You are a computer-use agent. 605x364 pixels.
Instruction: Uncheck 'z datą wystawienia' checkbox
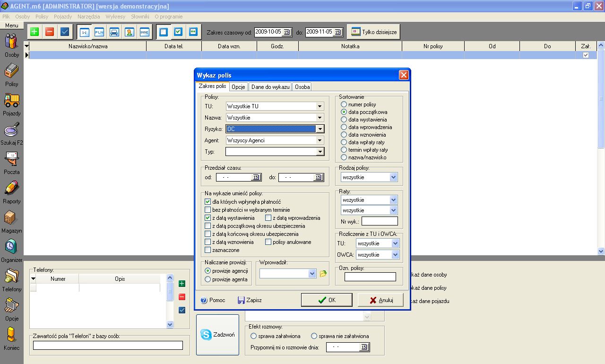click(x=208, y=218)
